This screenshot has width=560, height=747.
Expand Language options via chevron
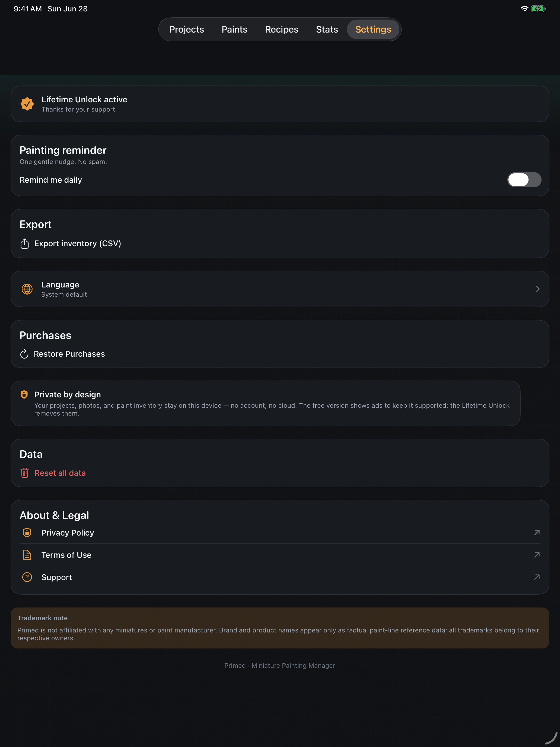click(538, 289)
